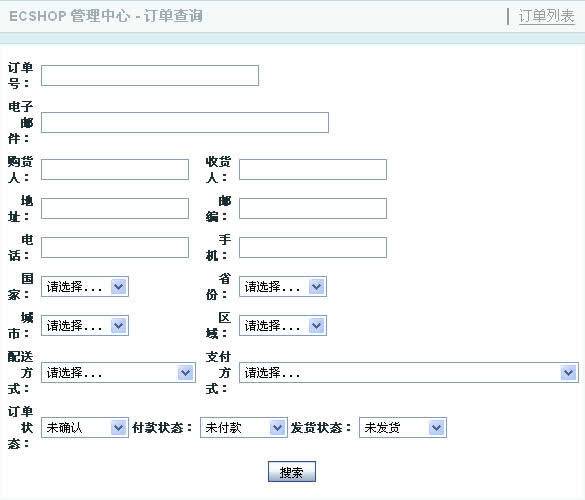
Task: Focus the 收货人 text box
Action: (313, 169)
